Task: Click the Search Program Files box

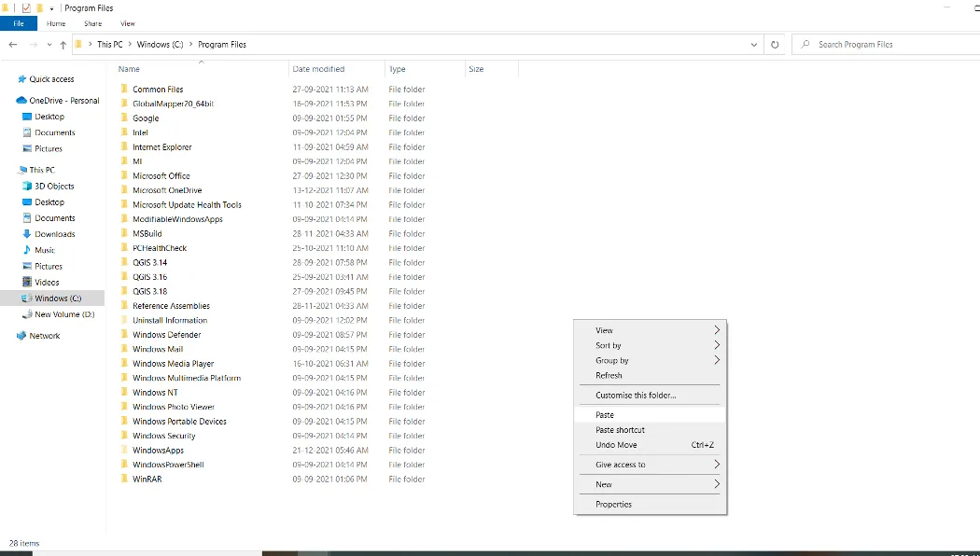Action: pos(886,45)
